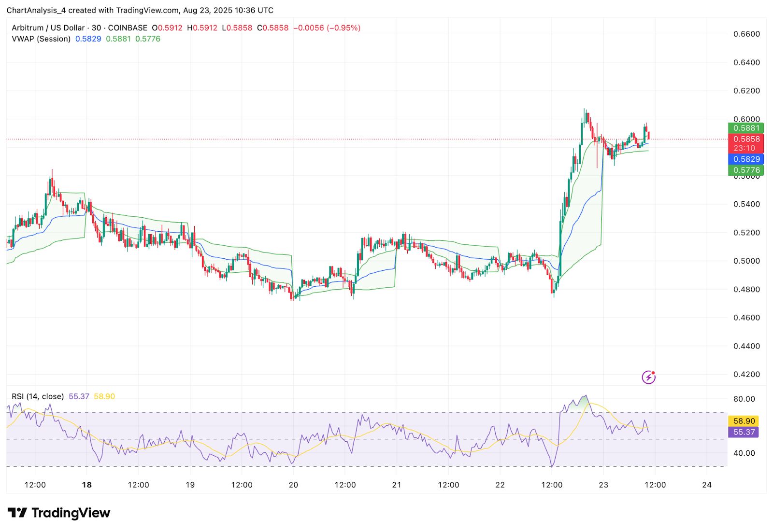This screenshot has width=773, height=532.
Task: Click the yellow 58.90 RSI axis tag
Action: 744,421
